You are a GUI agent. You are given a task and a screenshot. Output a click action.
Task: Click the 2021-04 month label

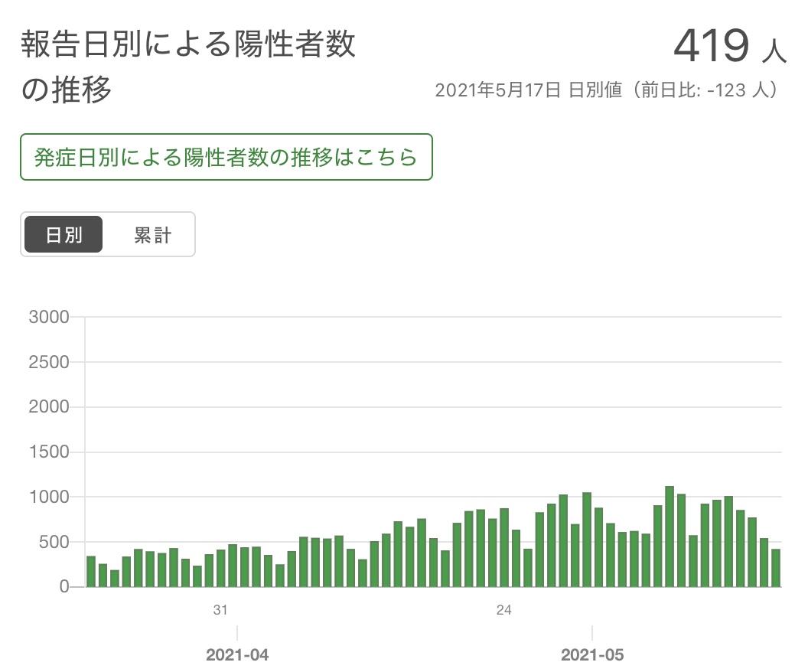[x=237, y=655]
